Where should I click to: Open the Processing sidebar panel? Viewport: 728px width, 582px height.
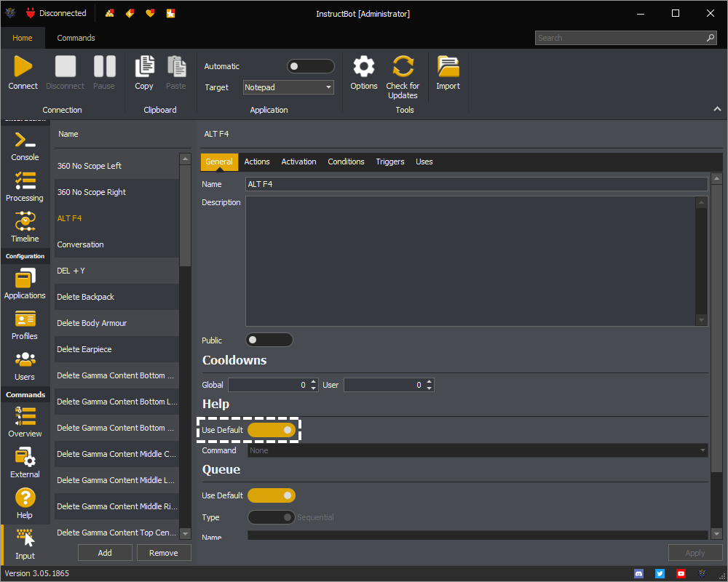[25, 187]
